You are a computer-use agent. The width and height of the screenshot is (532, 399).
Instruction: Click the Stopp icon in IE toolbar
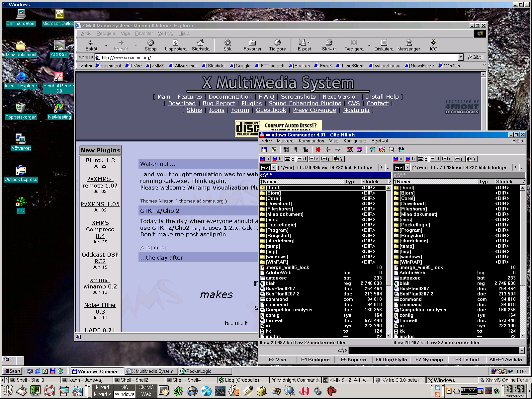pyautogui.click(x=150, y=43)
